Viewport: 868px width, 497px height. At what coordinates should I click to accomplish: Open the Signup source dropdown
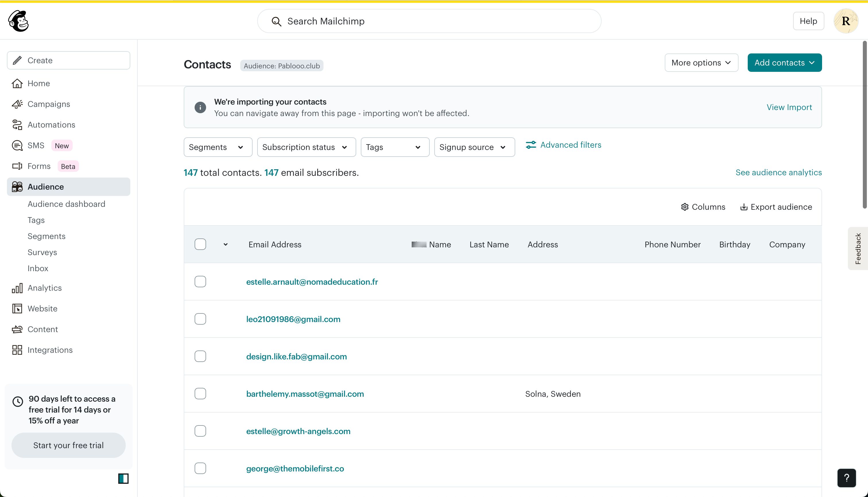(x=474, y=147)
